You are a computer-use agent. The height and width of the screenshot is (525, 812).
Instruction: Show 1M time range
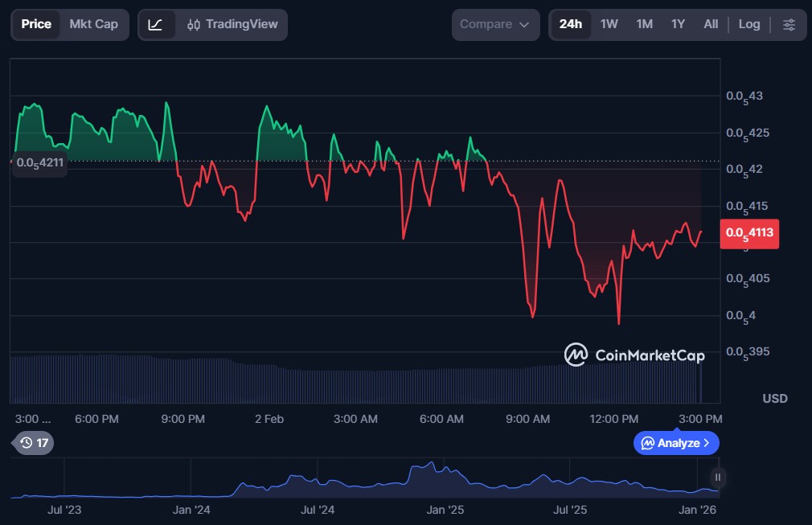tap(644, 24)
